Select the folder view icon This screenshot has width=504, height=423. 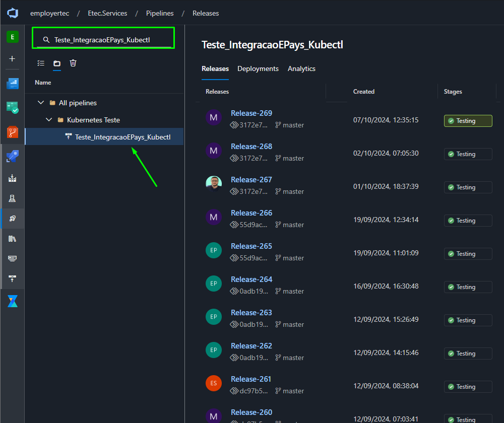pyautogui.click(x=57, y=63)
